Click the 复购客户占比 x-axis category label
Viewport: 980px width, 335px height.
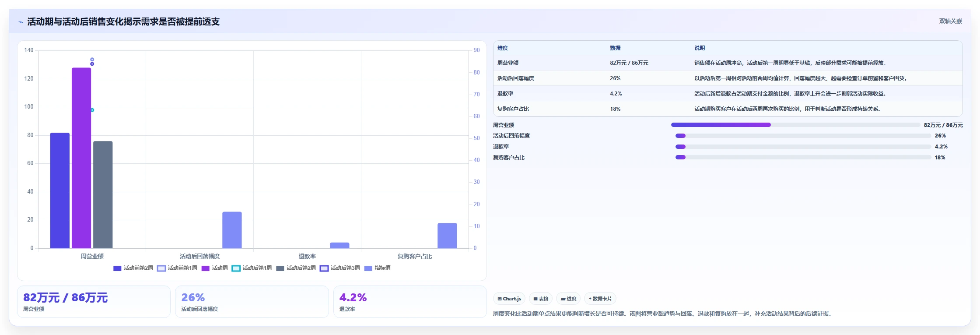pyautogui.click(x=415, y=256)
